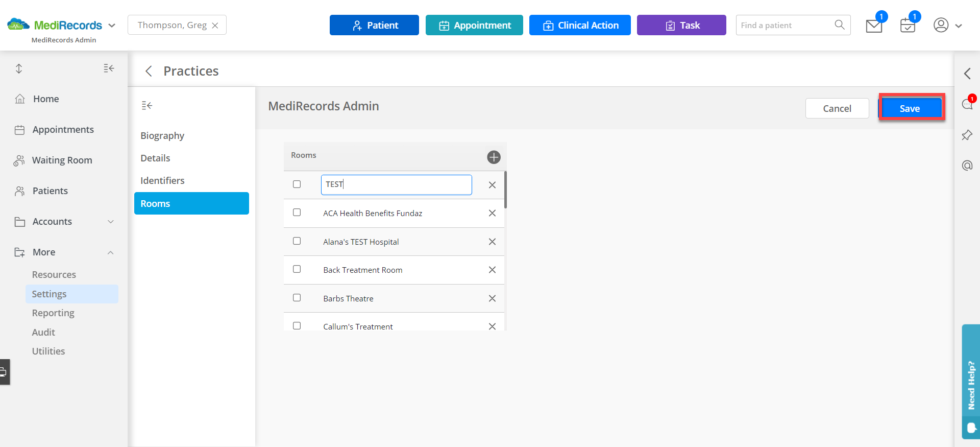Screen dimensions: 980x447
Task: Click the MediRecords cloud logo
Action: 18,25
